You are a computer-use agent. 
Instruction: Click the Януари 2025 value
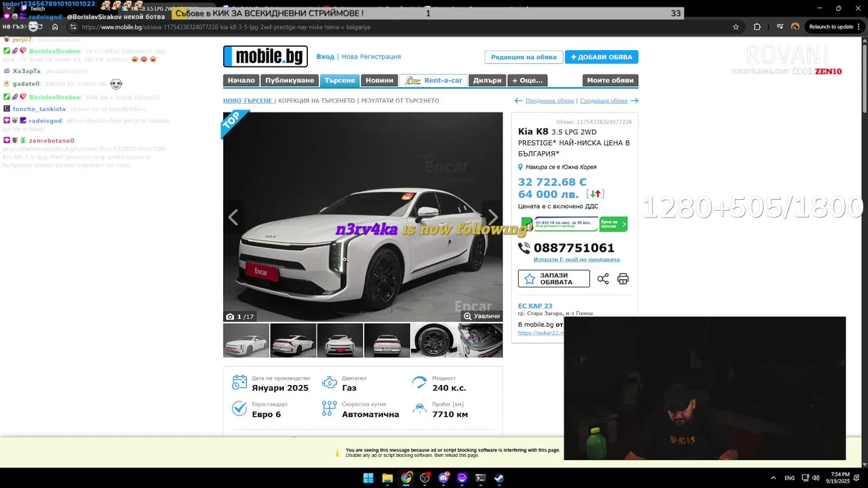[x=280, y=388]
